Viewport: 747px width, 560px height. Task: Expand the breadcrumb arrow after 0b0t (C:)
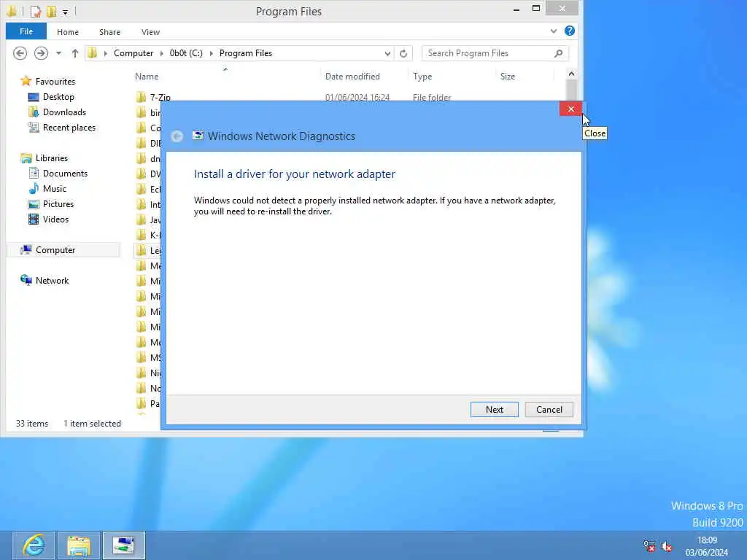pyautogui.click(x=211, y=53)
